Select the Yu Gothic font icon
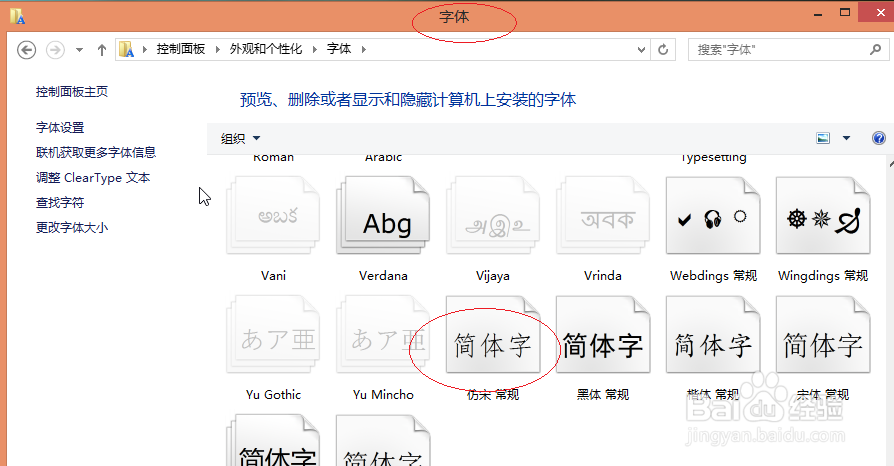Image resolution: width=894 pixels, height=466 pixels. (273, 334)
